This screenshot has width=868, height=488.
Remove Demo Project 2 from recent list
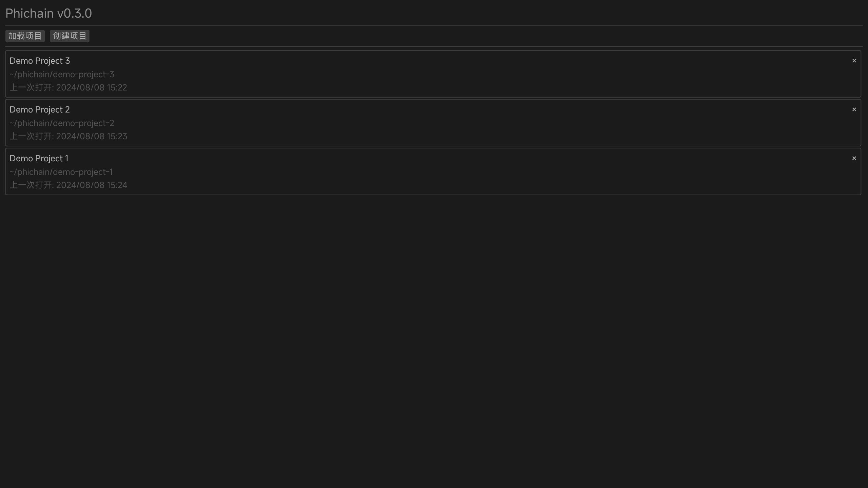point(854,109)
